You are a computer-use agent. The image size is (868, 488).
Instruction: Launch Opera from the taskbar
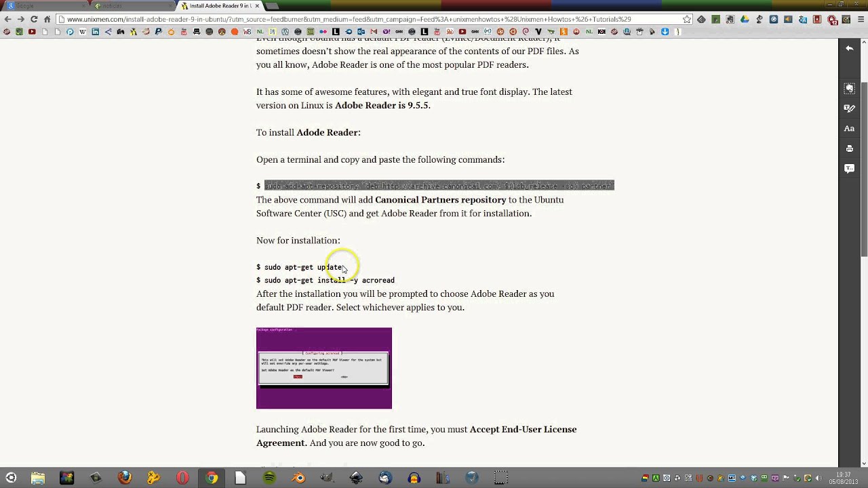click(182, 478)
